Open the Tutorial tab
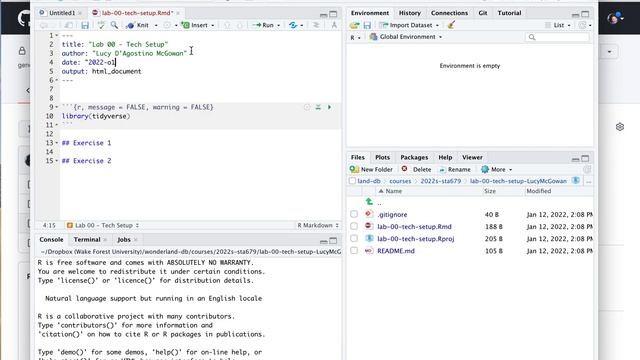The image size is (640, 360). pos(509,13)
